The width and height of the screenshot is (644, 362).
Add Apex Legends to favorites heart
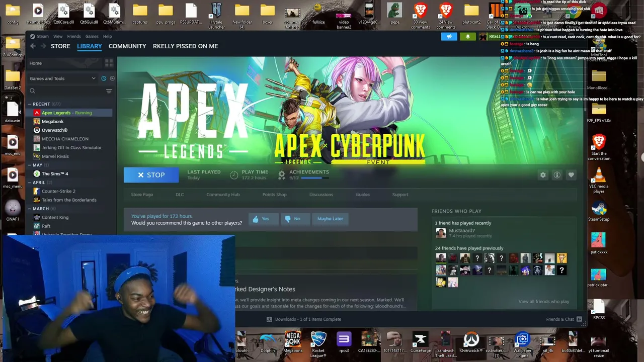(571, 175)
